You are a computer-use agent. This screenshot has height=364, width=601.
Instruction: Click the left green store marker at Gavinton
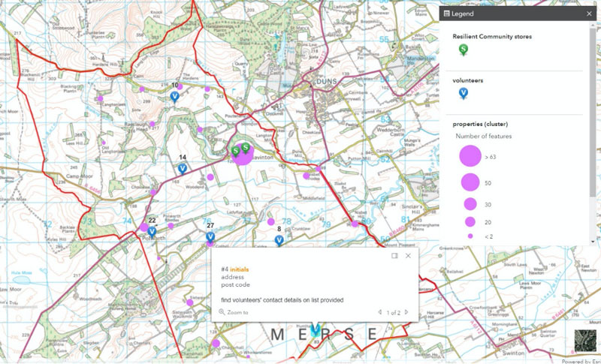pyautogui.click(x=236, y=152)
